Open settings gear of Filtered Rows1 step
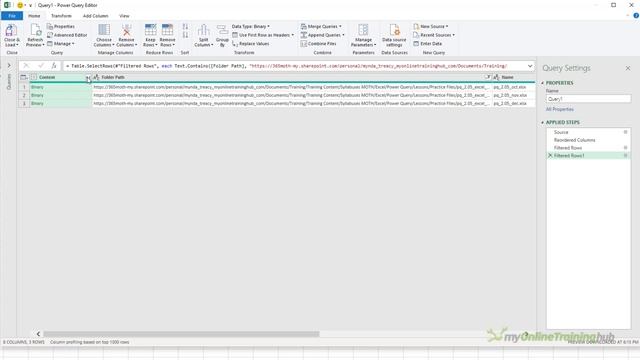The width and height of the screenshot is (640, 360). point(625,156)
